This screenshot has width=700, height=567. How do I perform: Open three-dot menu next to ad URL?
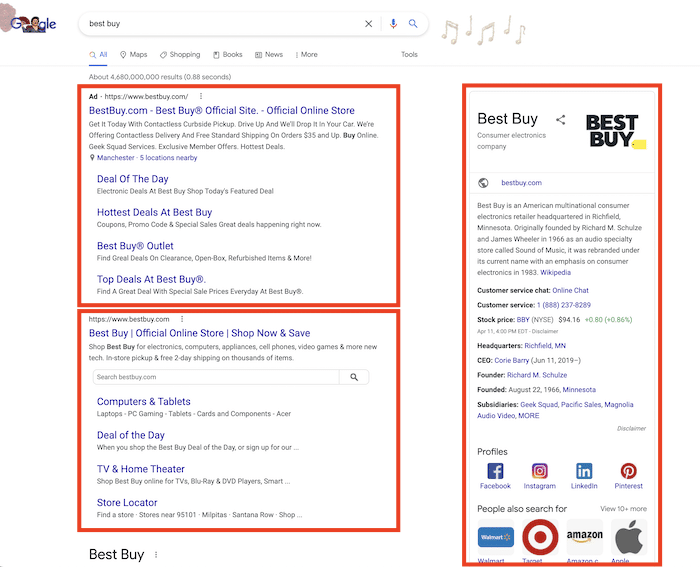[200, 96]
